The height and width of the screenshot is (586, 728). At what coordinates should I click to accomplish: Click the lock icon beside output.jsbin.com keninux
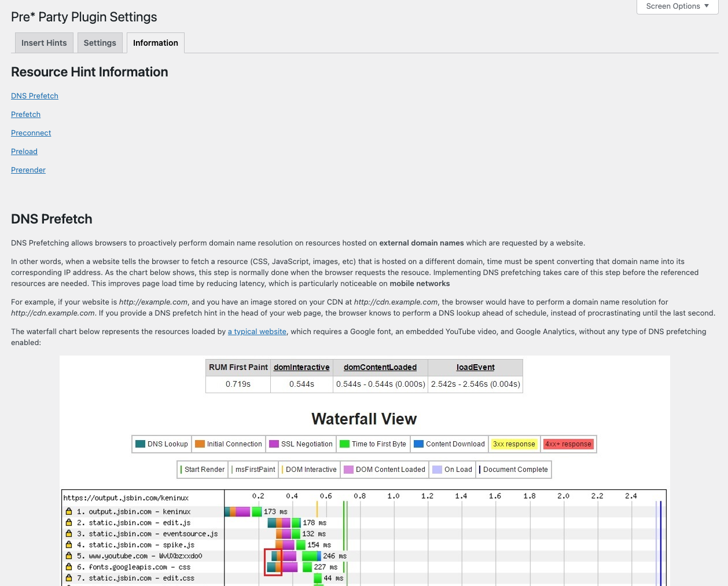click(x=69, y=511)
